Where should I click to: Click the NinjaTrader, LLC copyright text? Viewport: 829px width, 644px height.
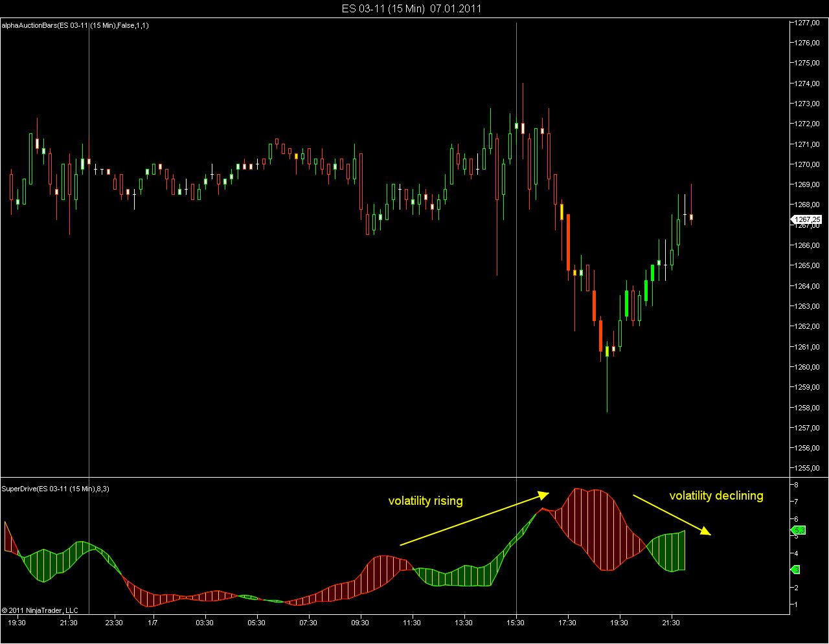pyautogui.click(x=40, y=610)
